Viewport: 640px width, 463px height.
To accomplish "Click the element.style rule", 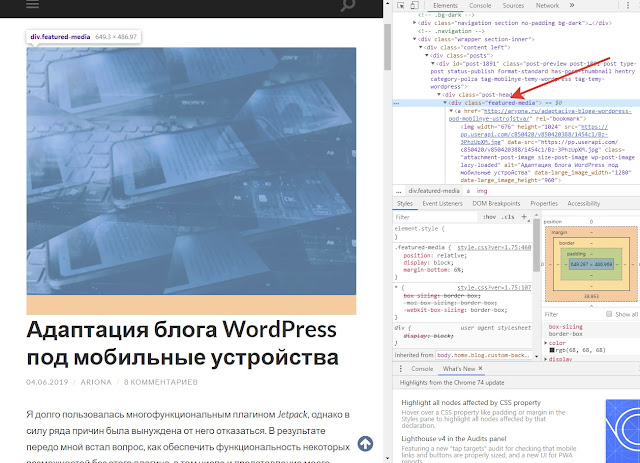I will tap(420, 232).
